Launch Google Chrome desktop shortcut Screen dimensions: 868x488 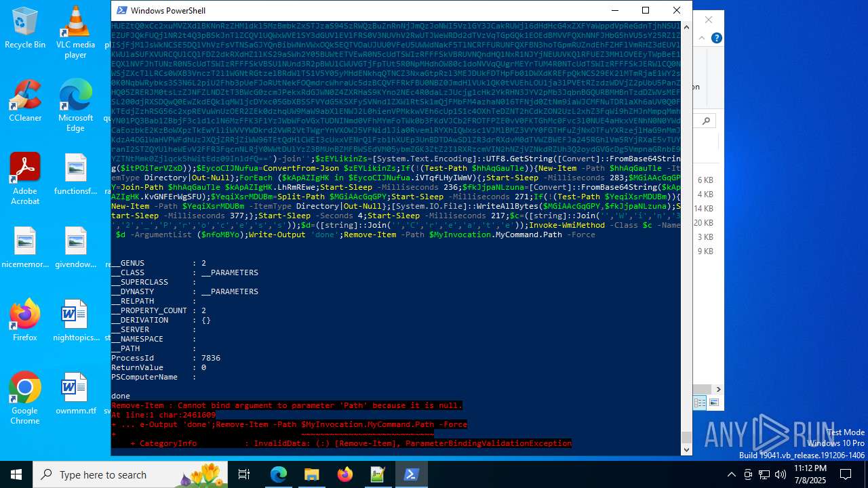[x=25, y=398]
